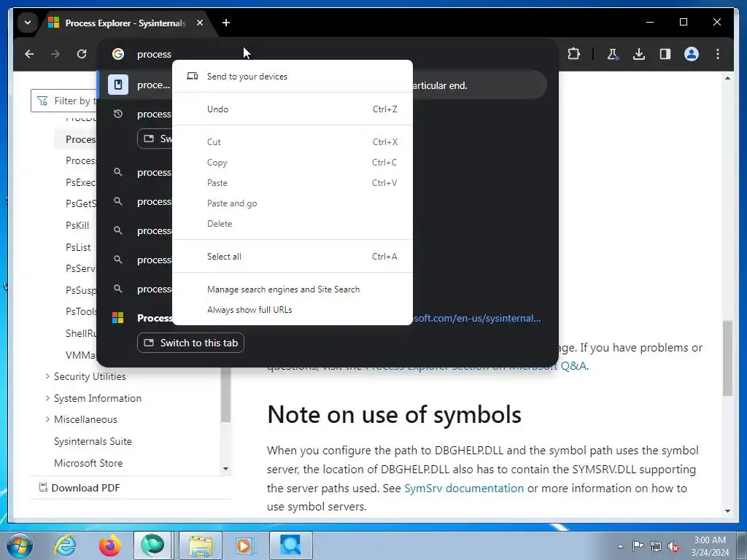
Task: Click the Microsoft logo suggestion icon
Action: (117, 318)
